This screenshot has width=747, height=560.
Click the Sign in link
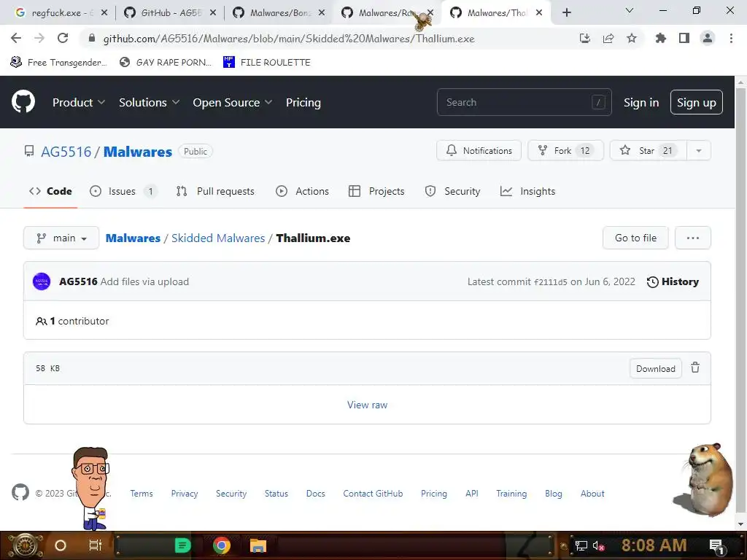(641, 102)
